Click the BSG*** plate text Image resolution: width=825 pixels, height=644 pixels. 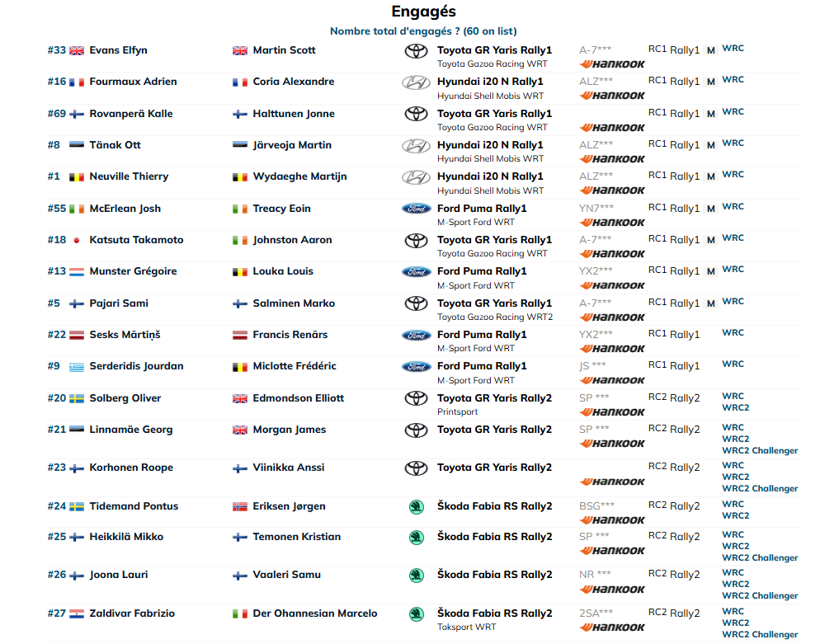click(x=596, y=506)
